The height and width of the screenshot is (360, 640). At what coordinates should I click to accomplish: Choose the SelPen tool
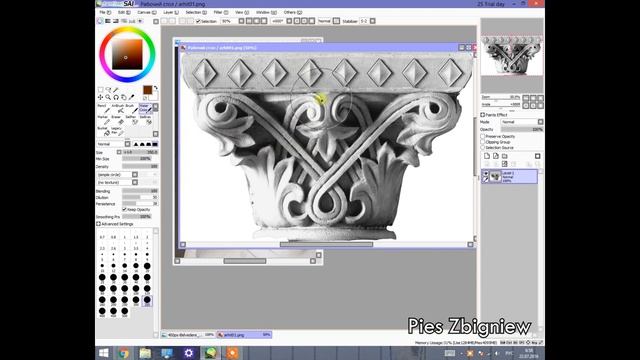[x=132, y=120]
